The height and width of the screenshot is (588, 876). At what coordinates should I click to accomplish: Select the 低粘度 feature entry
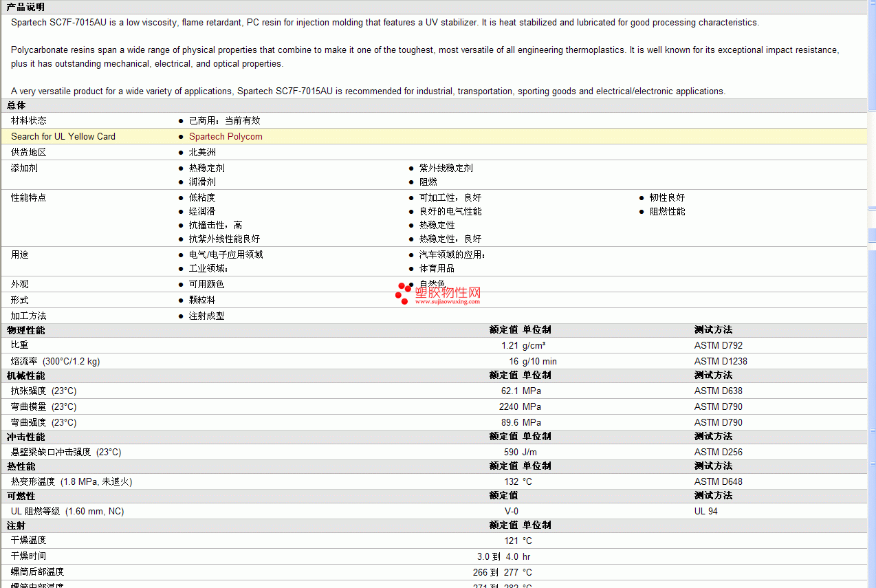(x=202, y=197)
